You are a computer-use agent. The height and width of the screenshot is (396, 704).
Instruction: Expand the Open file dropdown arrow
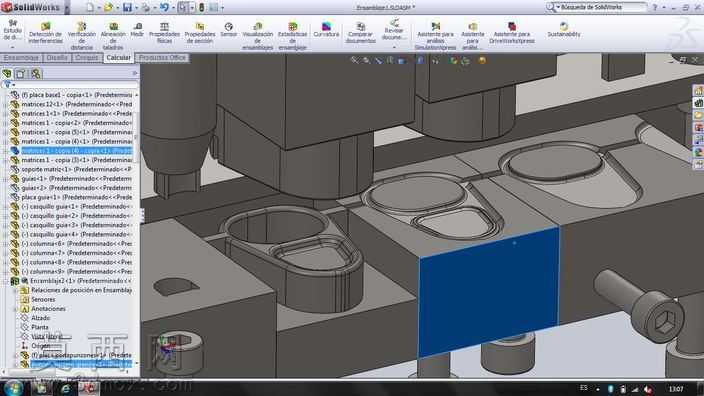[x=117, y=8]
